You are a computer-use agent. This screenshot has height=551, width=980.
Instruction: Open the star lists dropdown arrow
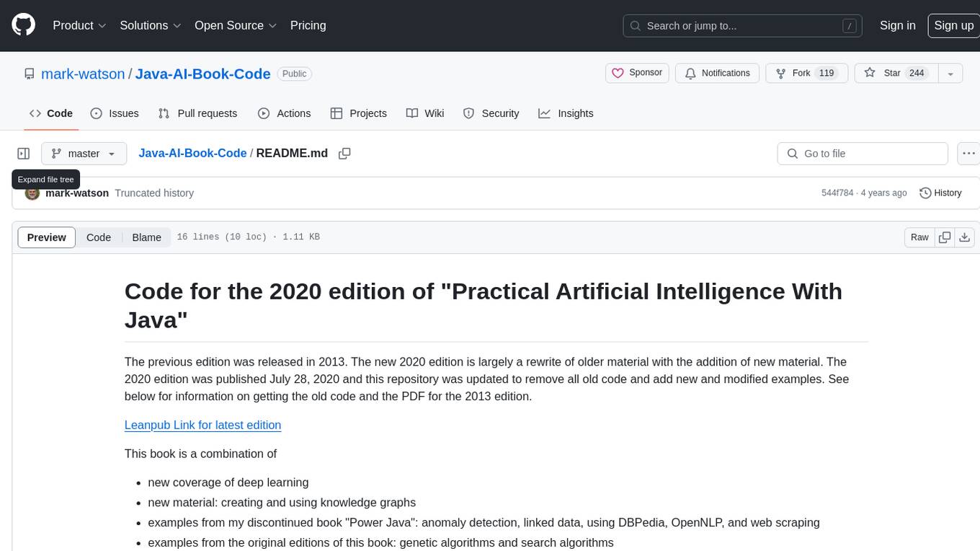click(950, 74)
